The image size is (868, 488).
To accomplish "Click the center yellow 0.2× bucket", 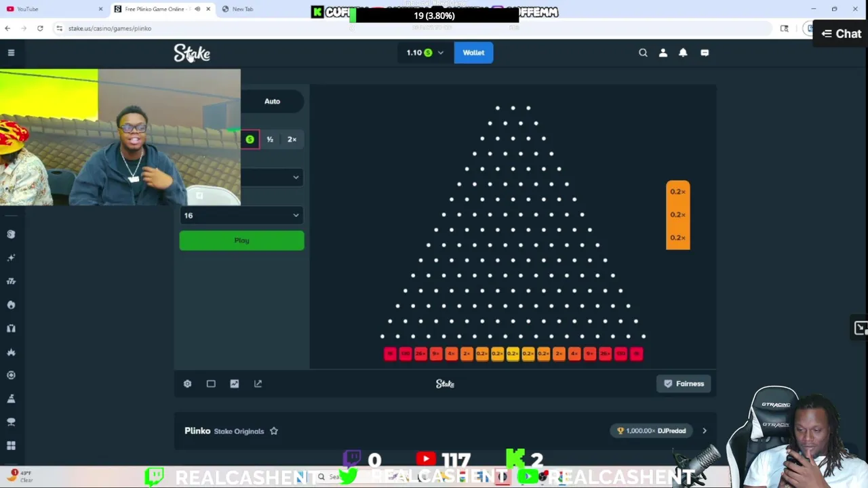I will (x=513, y=354).
